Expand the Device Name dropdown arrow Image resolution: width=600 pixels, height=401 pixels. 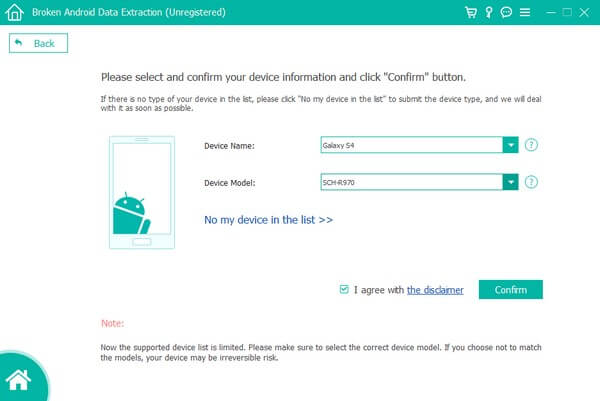[510, 145]
